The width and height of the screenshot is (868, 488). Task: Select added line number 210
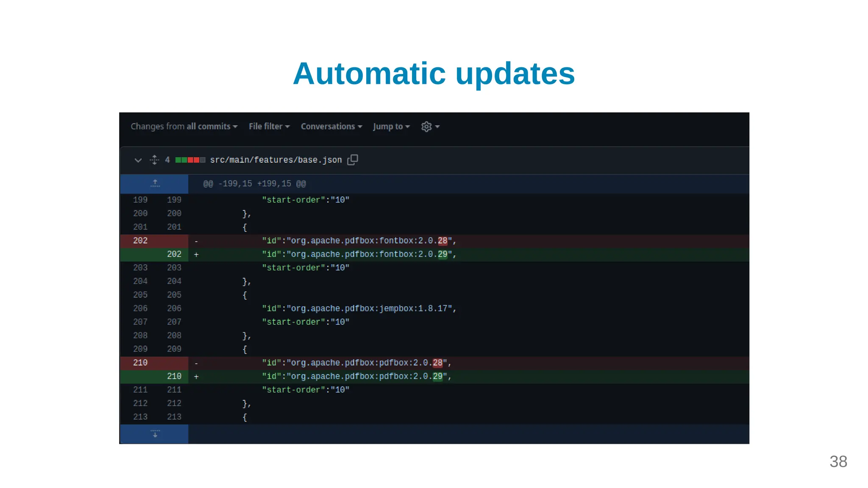174,376
